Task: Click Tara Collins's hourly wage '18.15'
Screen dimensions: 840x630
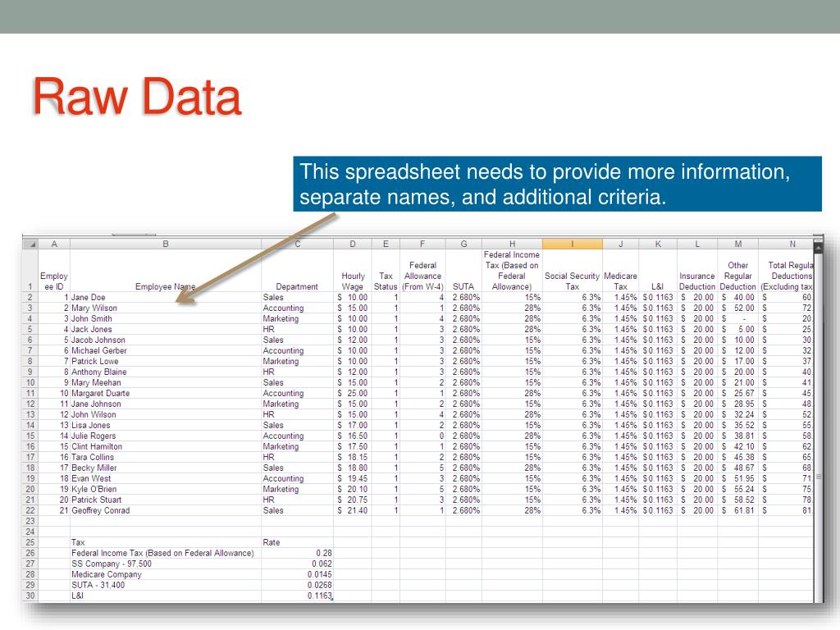Action: tap(353, 458)
